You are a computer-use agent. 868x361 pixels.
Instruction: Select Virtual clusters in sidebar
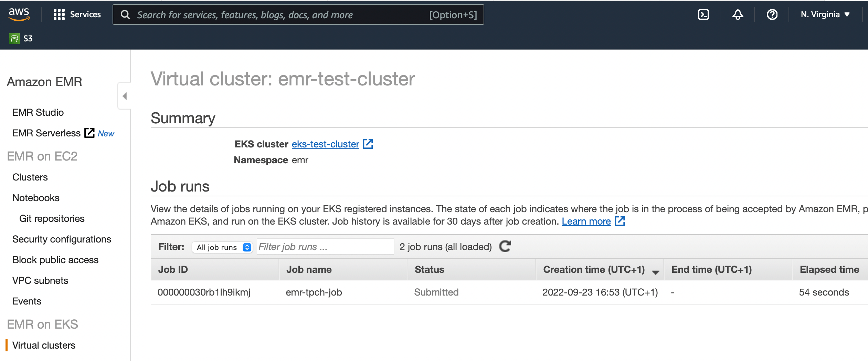coord(44,345)
